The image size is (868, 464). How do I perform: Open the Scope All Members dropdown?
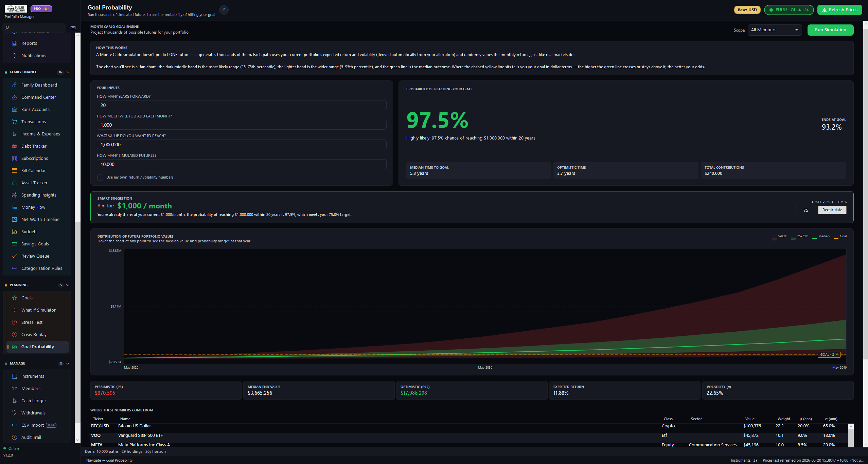click(775, 30)
